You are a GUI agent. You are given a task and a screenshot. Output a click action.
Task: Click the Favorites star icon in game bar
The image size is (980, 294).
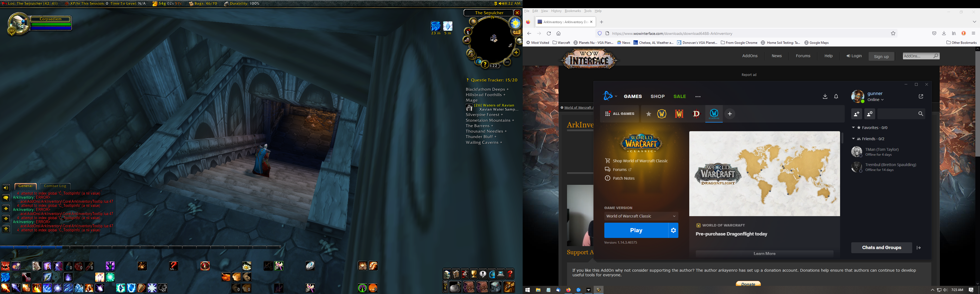coord(649,114)
